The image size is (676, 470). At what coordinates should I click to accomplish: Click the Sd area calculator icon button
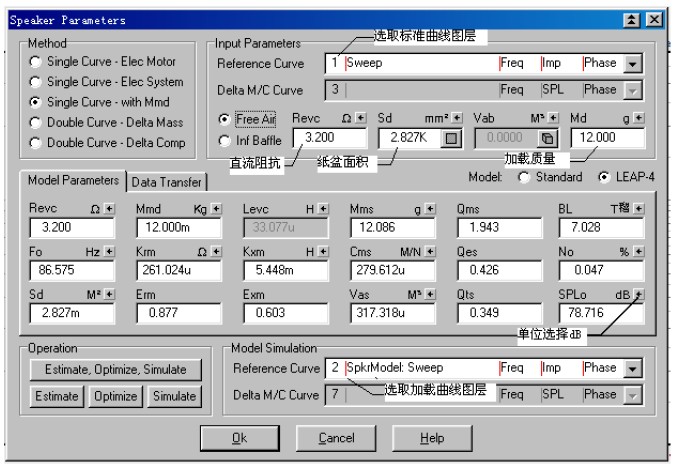[x=450, y=138]
